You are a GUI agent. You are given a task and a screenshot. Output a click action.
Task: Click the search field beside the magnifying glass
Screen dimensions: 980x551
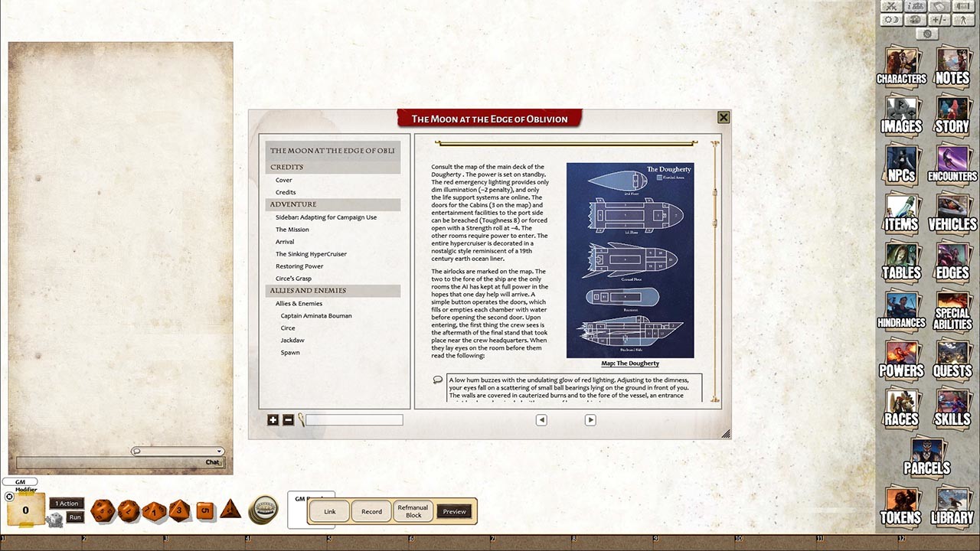pos(352,419)
